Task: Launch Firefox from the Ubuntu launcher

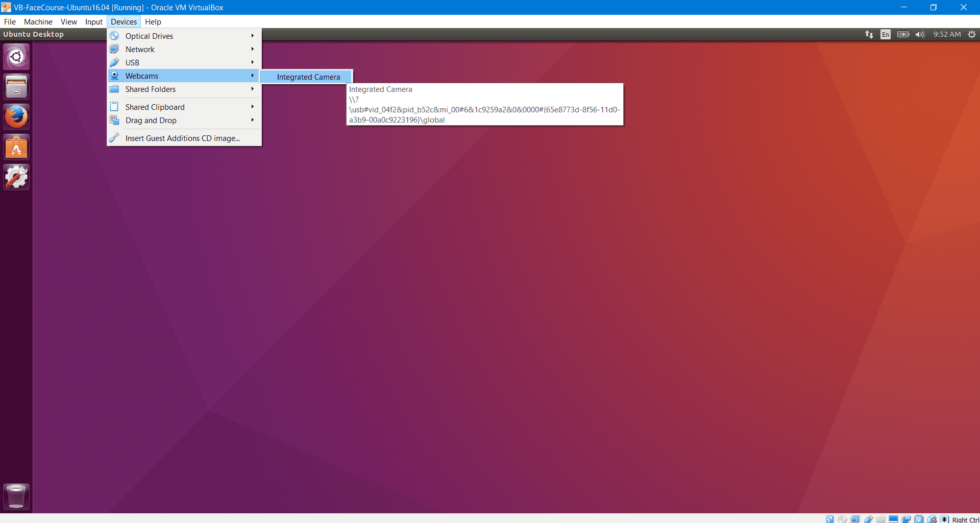Action: [x=16, y=116]
